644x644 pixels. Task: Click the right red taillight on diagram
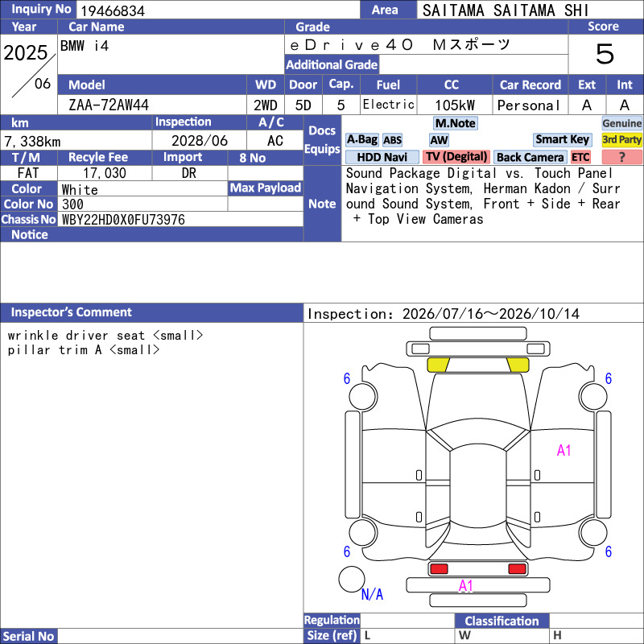(517, 569)
